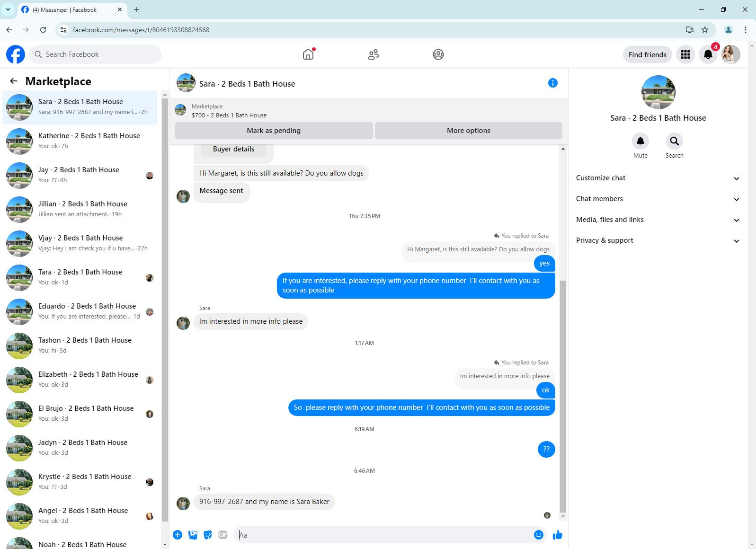Bookmark this page with star icon
Viewport: 756px width, 549px height.
tap(705, 30)
